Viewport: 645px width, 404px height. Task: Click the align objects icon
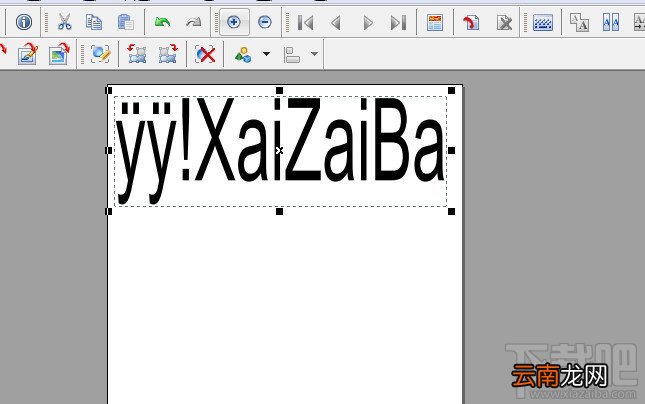pos(292,55)
